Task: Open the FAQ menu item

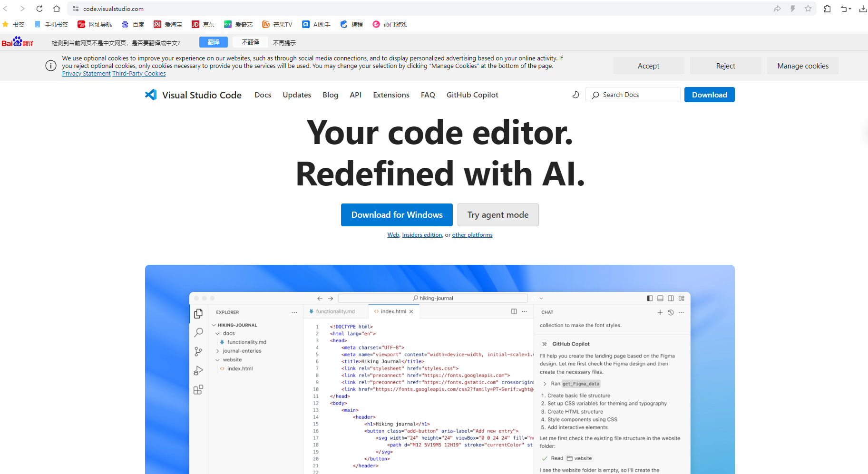Action: pos(428,95)
